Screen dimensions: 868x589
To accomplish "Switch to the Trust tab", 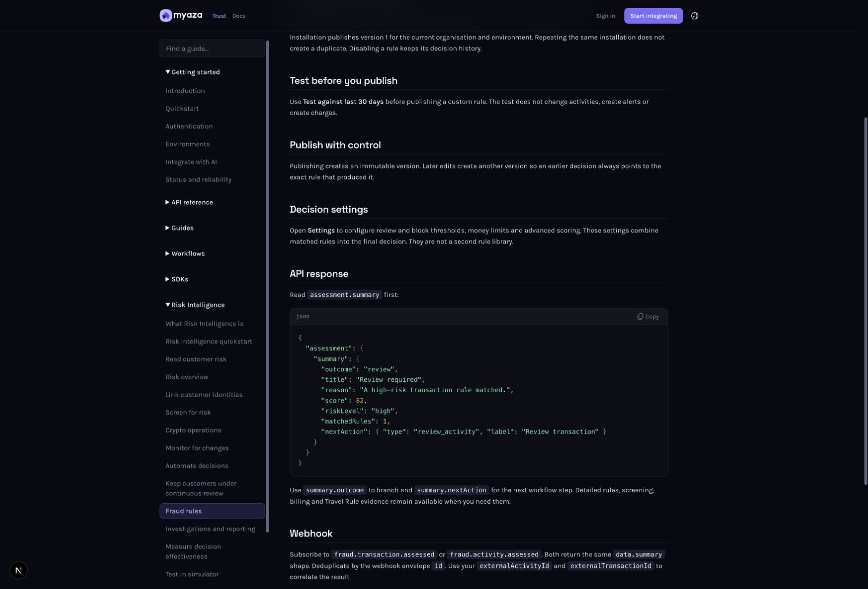I will 219,16.
